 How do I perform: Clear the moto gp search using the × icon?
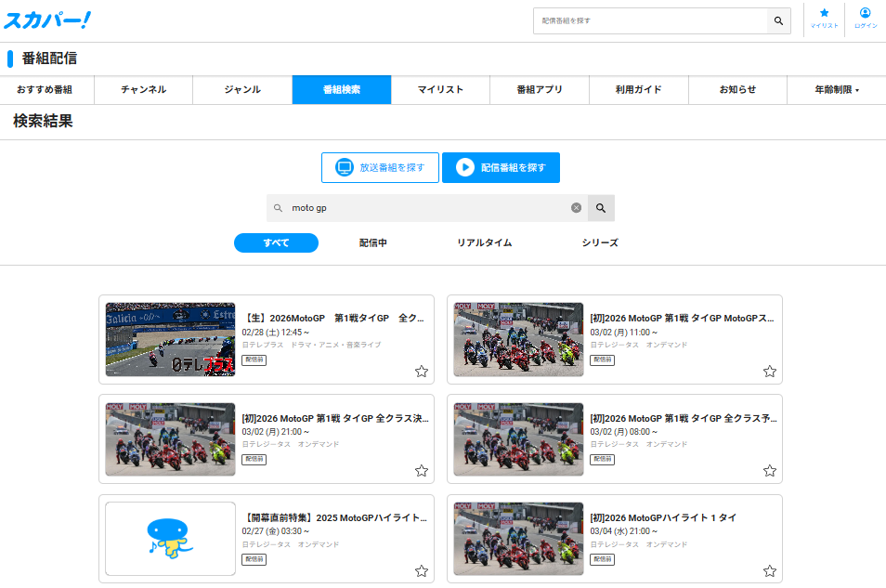(576, 207)
